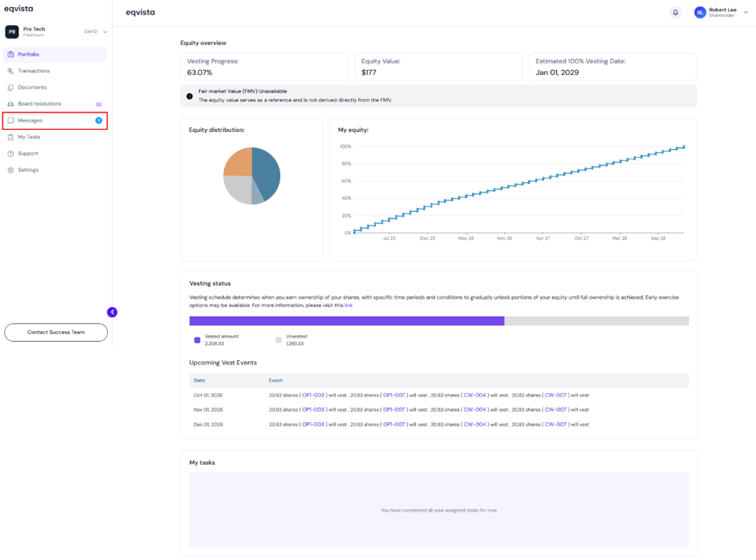Viewport: 756px width, 560px height.
Task: Click the purple sidebar collapse arrow
Action: pyautogui.click(x=112, y=312)
